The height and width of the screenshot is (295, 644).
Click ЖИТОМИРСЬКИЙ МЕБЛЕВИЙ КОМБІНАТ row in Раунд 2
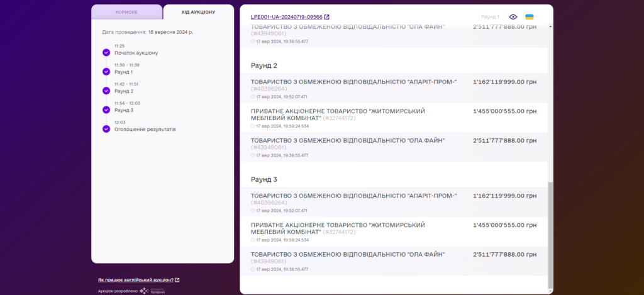pyautogui.click(x=394, y=118)
